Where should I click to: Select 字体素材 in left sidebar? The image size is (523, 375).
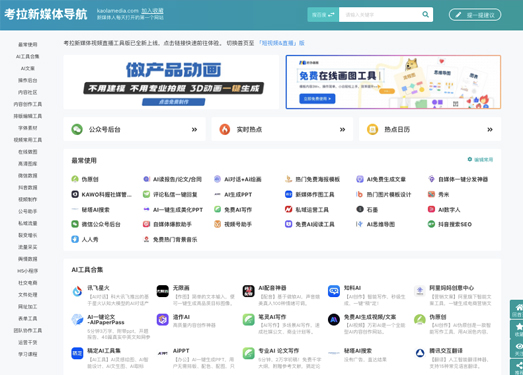[x=27, y=128]
